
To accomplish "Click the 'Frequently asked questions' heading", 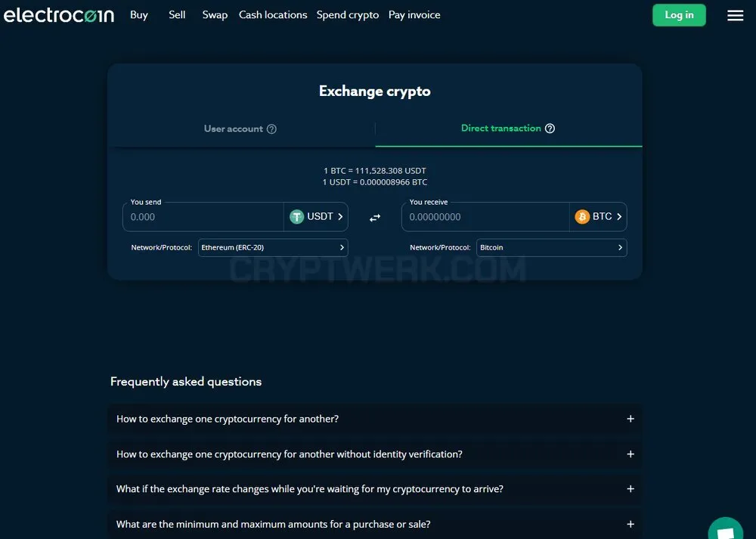I will [x=186, y=382].
